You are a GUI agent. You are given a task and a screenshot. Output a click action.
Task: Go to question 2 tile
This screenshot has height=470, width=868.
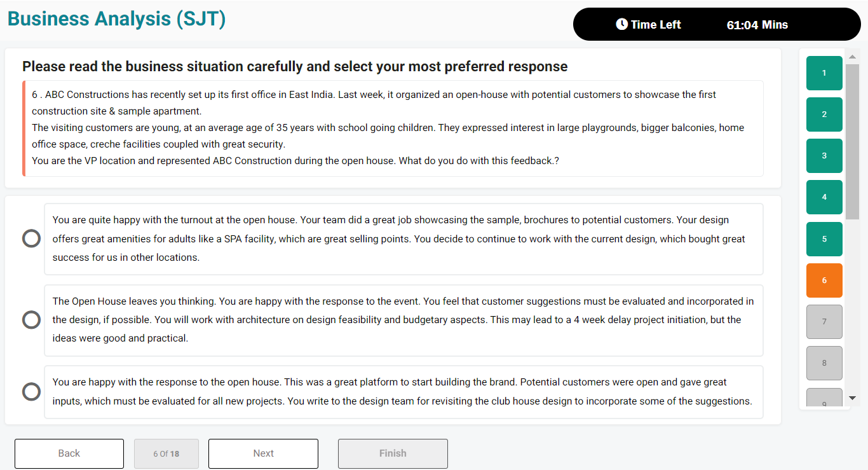[824, 114]
